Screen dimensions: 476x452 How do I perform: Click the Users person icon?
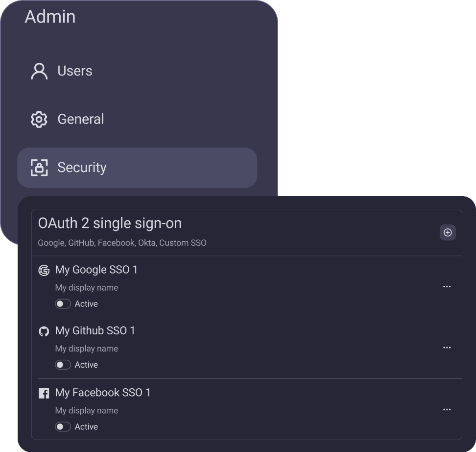39,71
